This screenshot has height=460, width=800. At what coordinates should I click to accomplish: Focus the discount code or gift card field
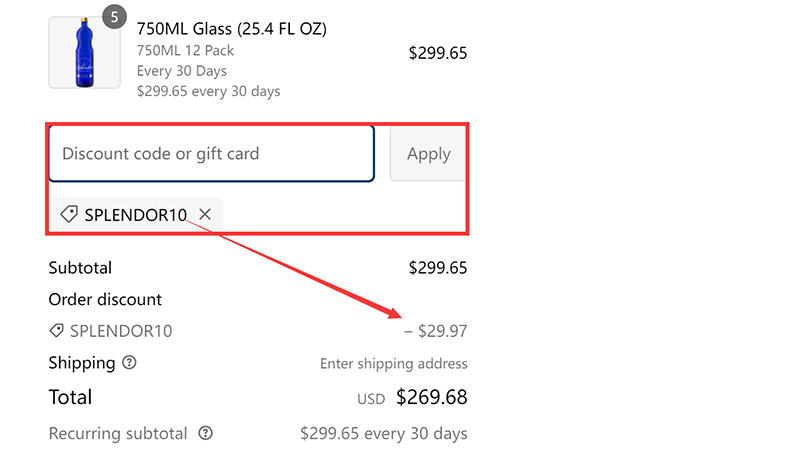(211, 154)
